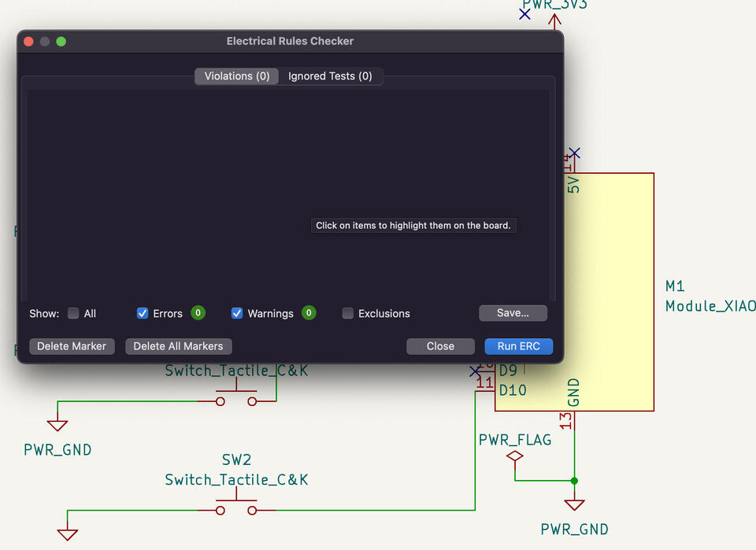Viewport: 756px width, 550px height.
Task: Click the Save... button
Action: (x=513, y=313)
